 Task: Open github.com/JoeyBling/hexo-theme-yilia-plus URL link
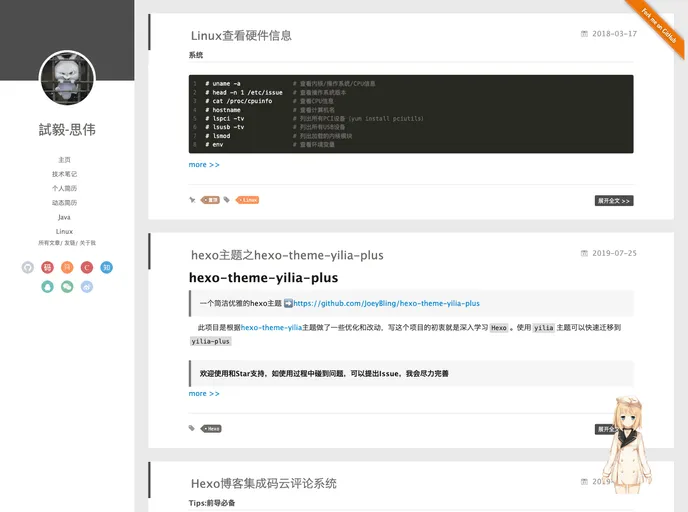click(386, 303)
